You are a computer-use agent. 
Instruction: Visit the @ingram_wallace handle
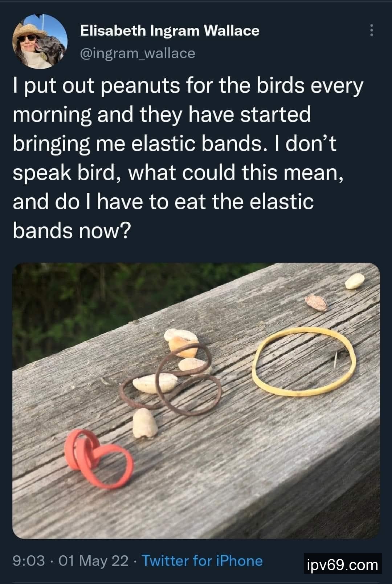click(x=138, y=53)
